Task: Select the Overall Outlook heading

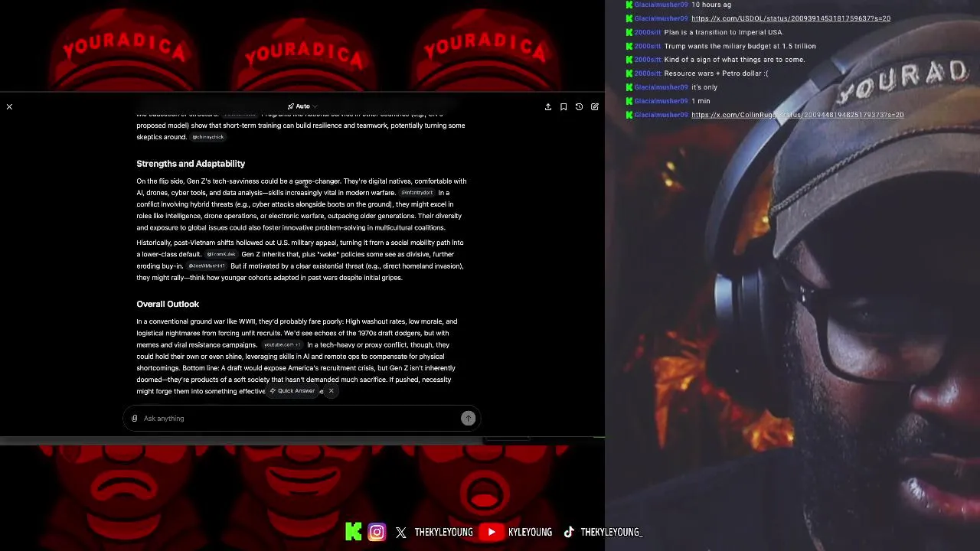Action: [x=168, y=304]
